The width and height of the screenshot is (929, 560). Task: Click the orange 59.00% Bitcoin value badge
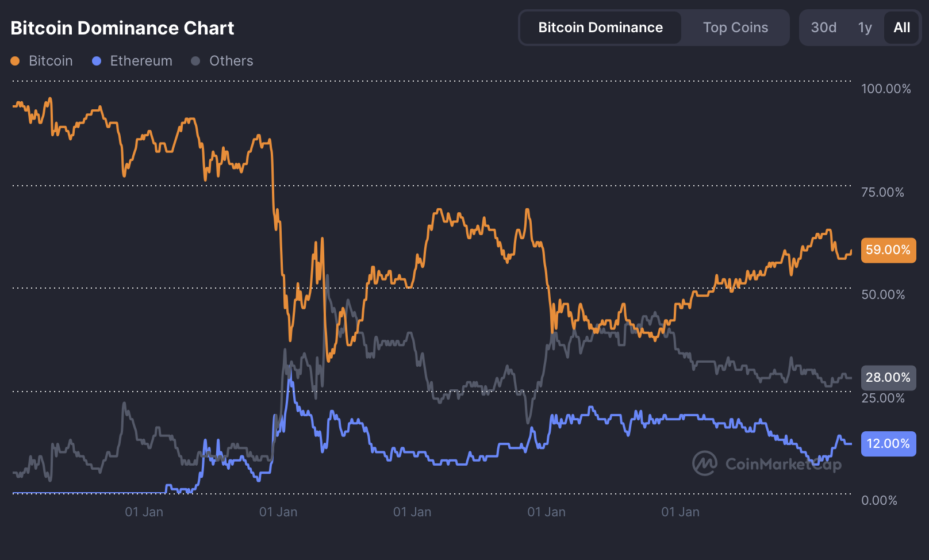pos(888,250)
